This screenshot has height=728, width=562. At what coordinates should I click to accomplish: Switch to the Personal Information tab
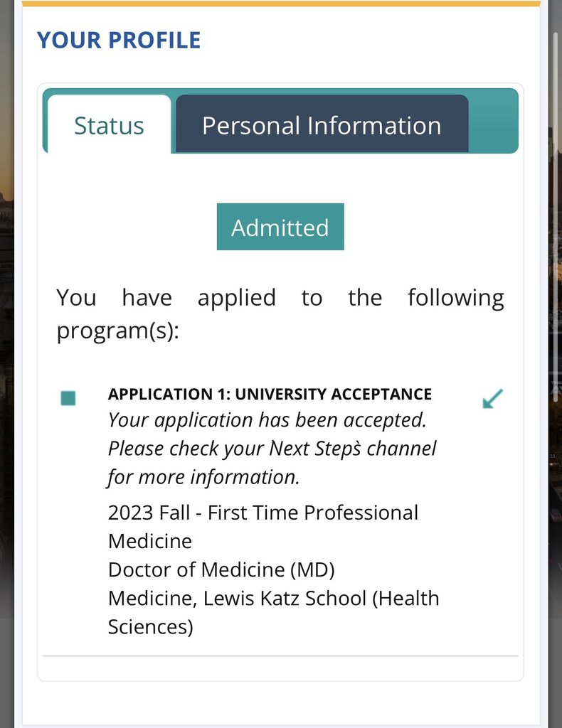point(322,125)
